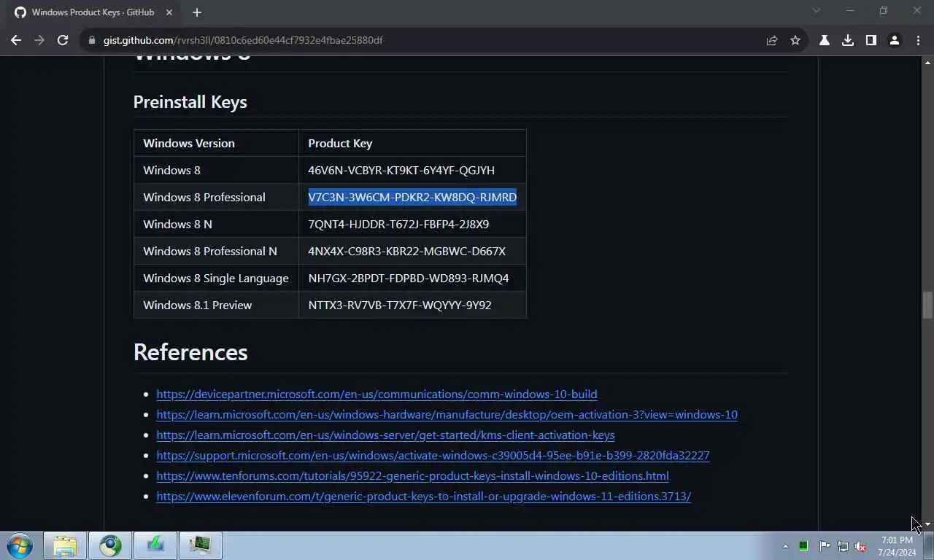Viewport: 934px width, 560px height.
Task: Click the References heading
Action: 190,352
